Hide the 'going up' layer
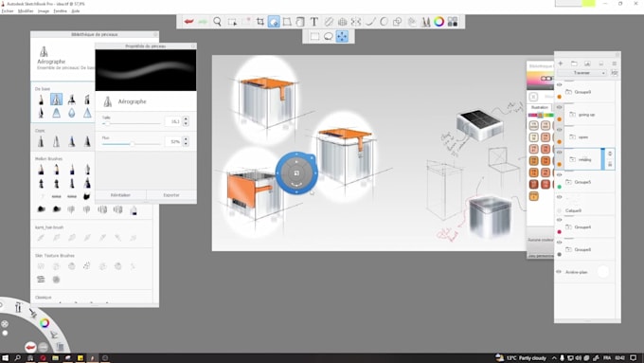 coord(559,107)
